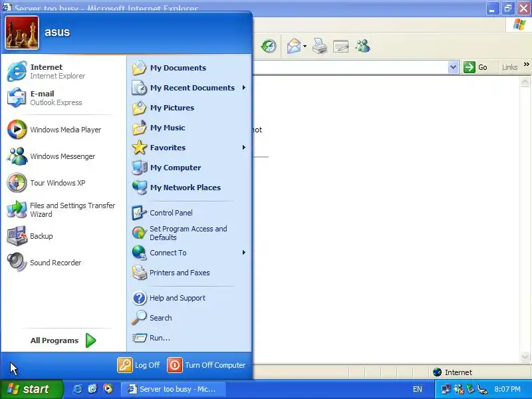
Task: Open My Documents folder
Action: click(x=189, y=68)
